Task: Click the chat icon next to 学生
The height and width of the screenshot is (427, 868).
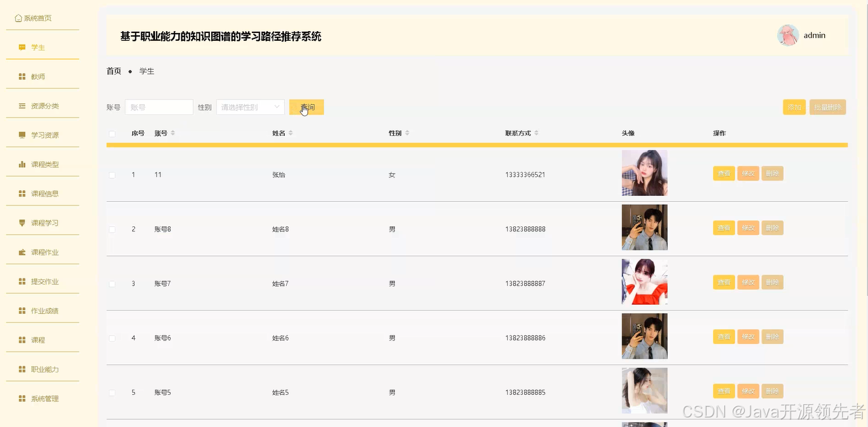Action: point(22,47)
